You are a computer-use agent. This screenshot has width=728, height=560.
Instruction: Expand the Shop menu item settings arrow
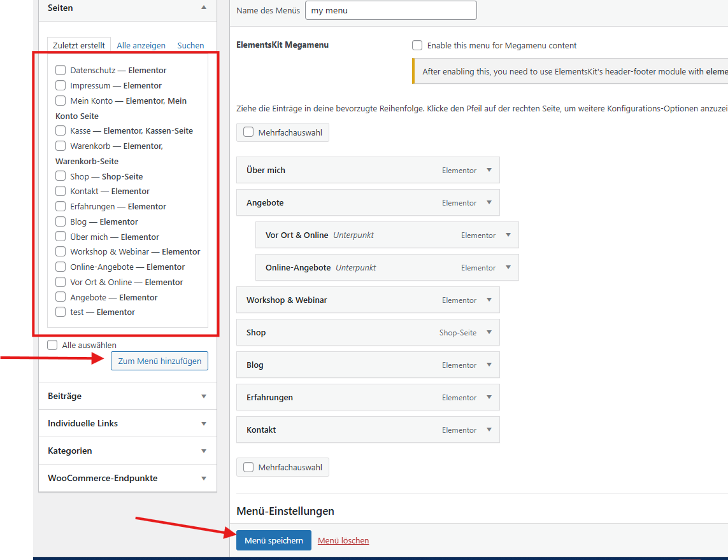[x=489, y=332]
